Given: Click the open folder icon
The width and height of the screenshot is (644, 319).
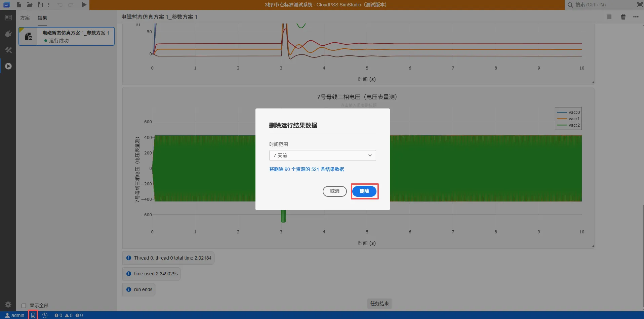Looking at the screenshot, I should click(x=30, y=5).
